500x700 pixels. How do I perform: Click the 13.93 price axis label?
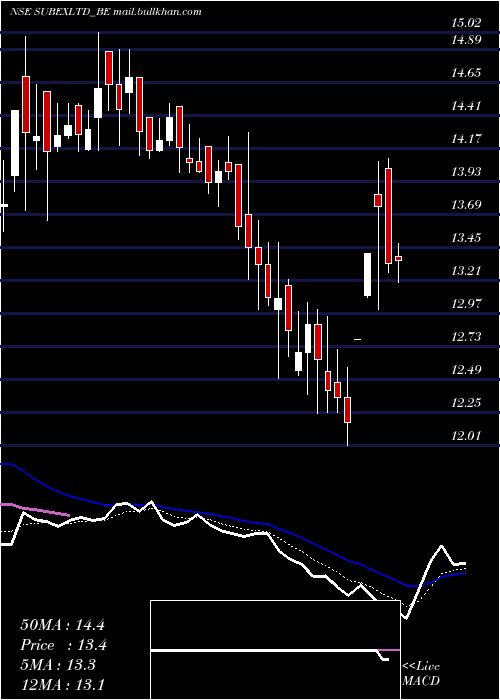[466, 172]
